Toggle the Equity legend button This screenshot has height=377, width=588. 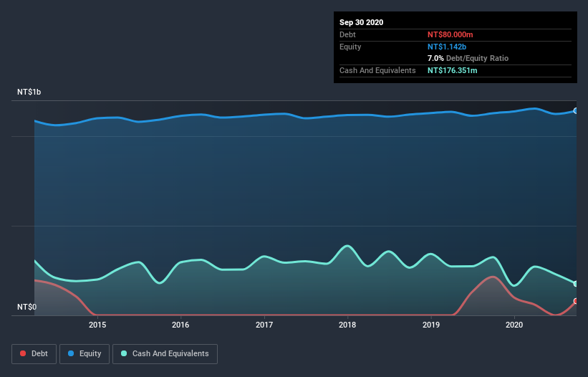[x=85, y=354]
